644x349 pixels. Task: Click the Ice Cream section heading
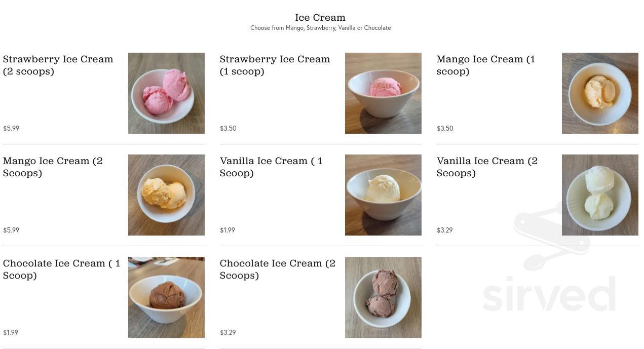(320, 18)
